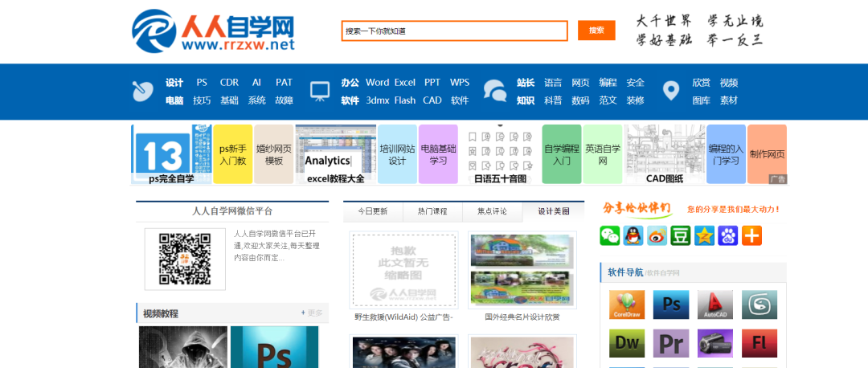The image size is (868, 368).
Task: Click the design palette icon in the navigation bar
Action: point(143,92)
